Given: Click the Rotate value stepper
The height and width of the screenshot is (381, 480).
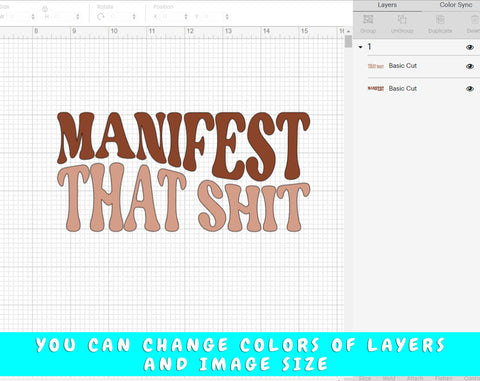Looking at the screenshot, I should [x=134, y=16].
